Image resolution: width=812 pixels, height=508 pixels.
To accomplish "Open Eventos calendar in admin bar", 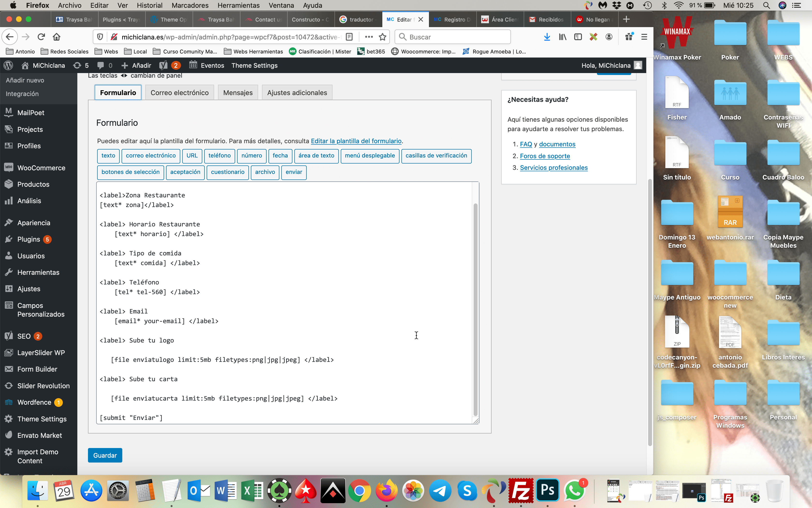I will click(x=206, y=66).
